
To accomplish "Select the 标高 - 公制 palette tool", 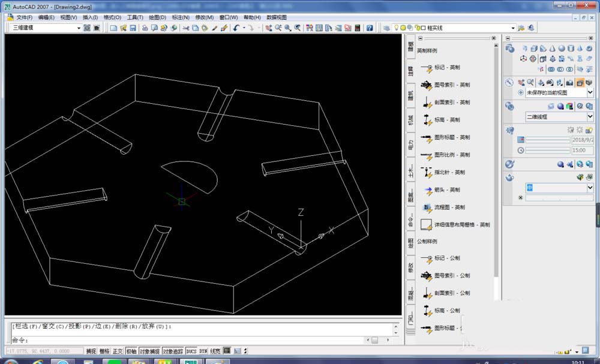I will 440,311.
